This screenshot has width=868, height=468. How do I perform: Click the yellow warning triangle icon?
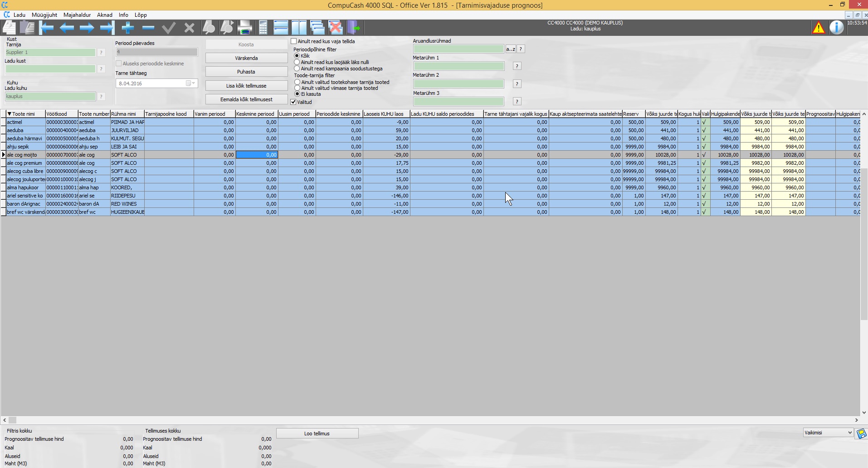[x=819, y=28]
